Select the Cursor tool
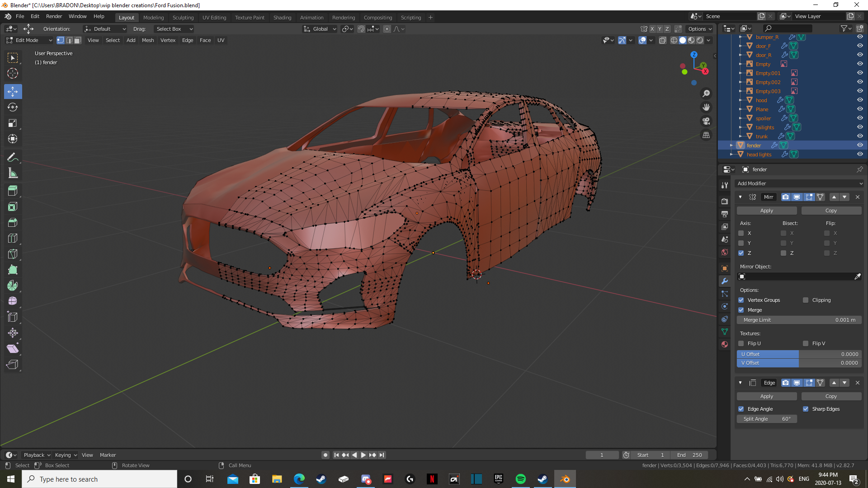This screenshot has height=488, width=868. 13,73
